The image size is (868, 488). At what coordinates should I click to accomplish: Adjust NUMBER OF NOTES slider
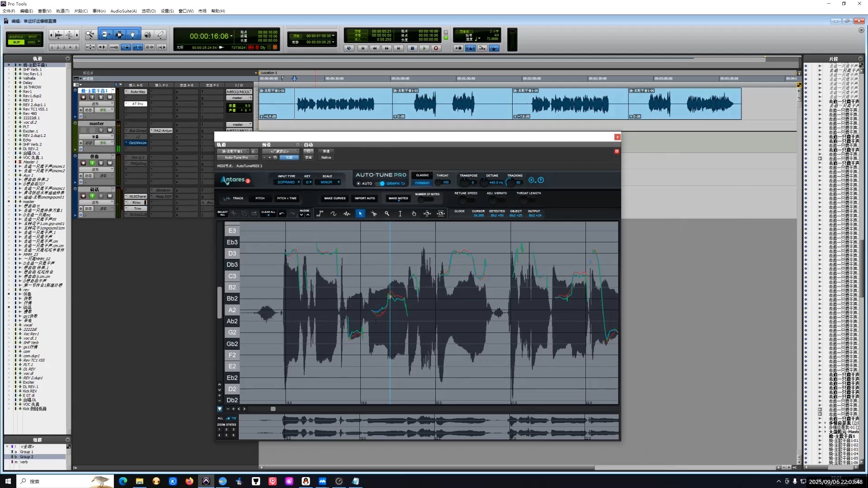pos(425,199)
